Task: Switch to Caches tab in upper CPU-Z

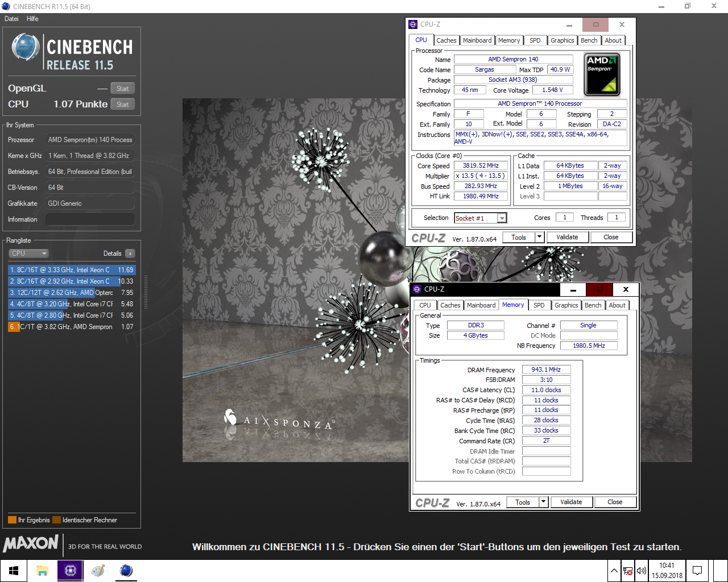Action: (446, 40)
